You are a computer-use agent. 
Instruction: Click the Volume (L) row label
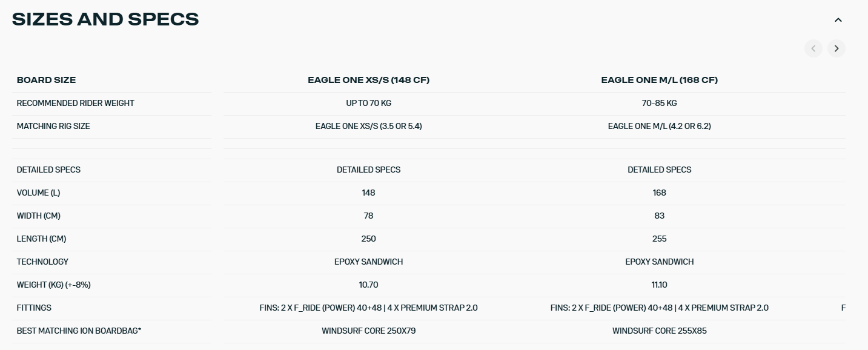pyautogui.click(x=38, y=193)
